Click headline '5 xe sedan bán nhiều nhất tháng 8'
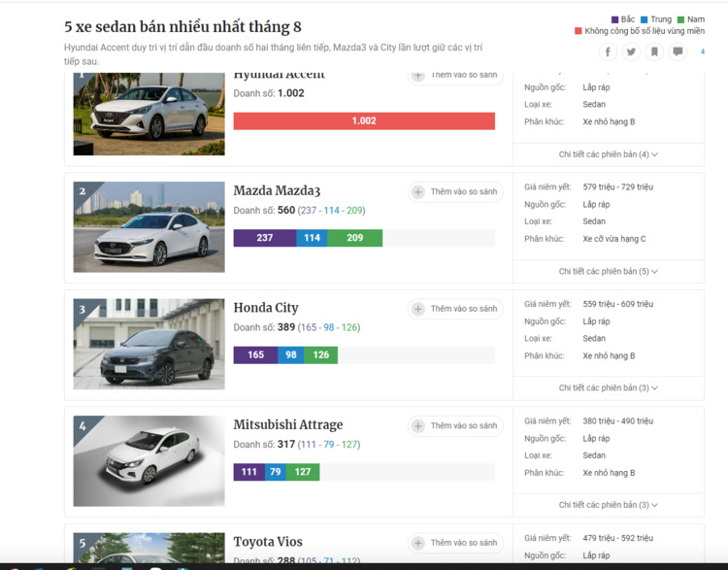Image resolution: width=728 pixels, height=570 pixels. 182,27
